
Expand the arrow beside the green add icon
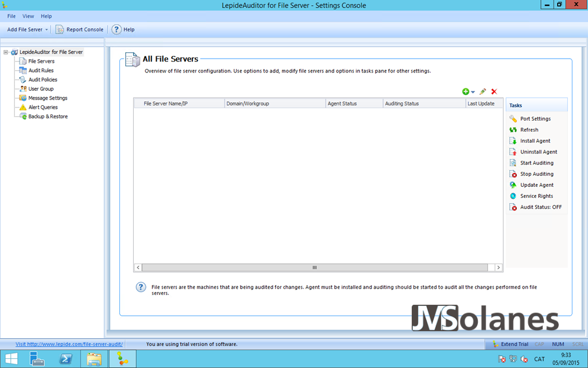point(473,92)
